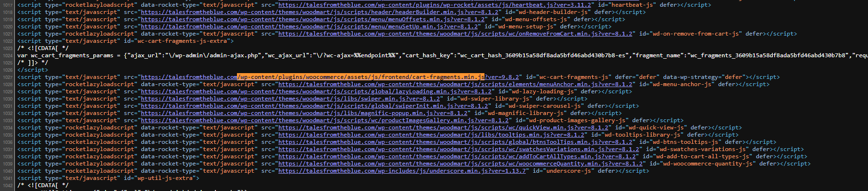868x191 pixels.
Task: Click the id "wd-product-images-gallery-js" value
Action: [571, 120]
